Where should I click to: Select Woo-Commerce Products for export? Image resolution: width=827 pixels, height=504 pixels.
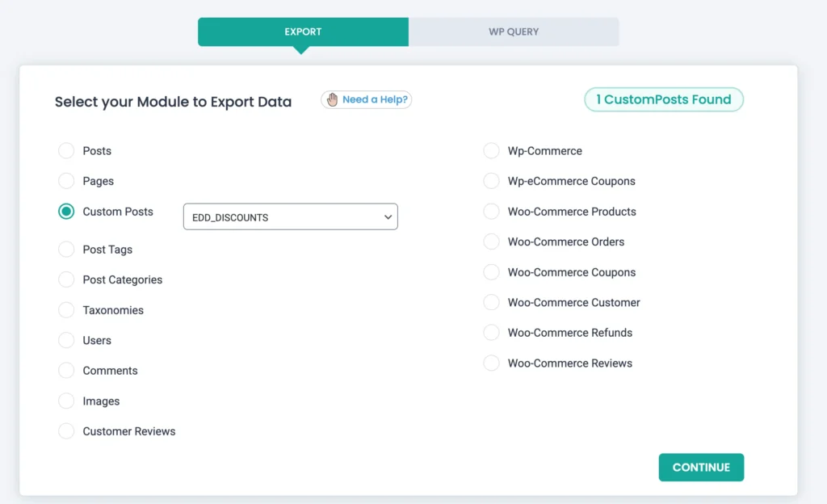coord(491,212)
